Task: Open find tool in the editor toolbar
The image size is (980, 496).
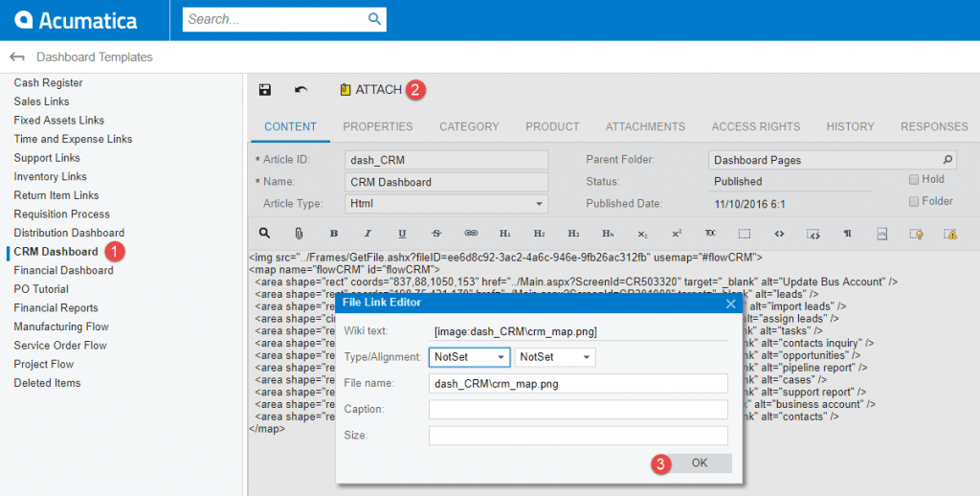Action: (x=264, y=234)
